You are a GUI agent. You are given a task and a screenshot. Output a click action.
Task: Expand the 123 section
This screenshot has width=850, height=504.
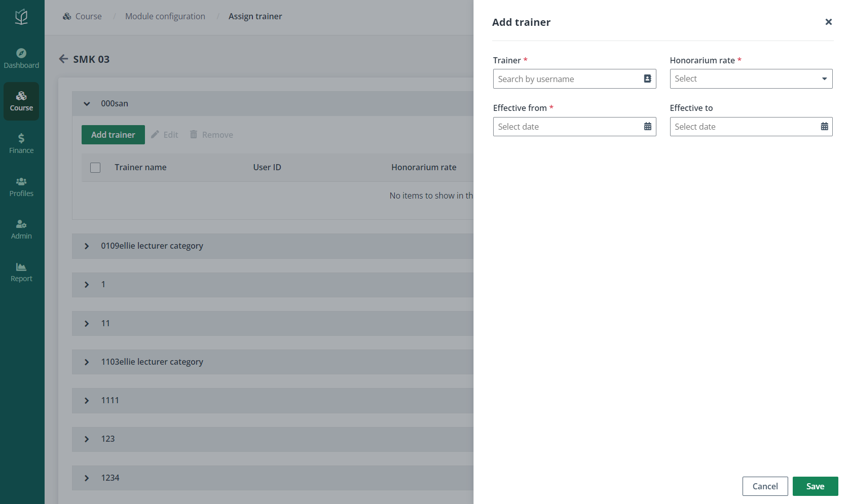click(x=87, y=439)
